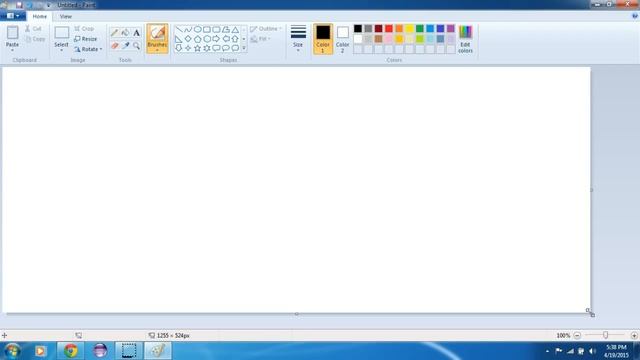Pick the Up arrow shape

(235, 39)
